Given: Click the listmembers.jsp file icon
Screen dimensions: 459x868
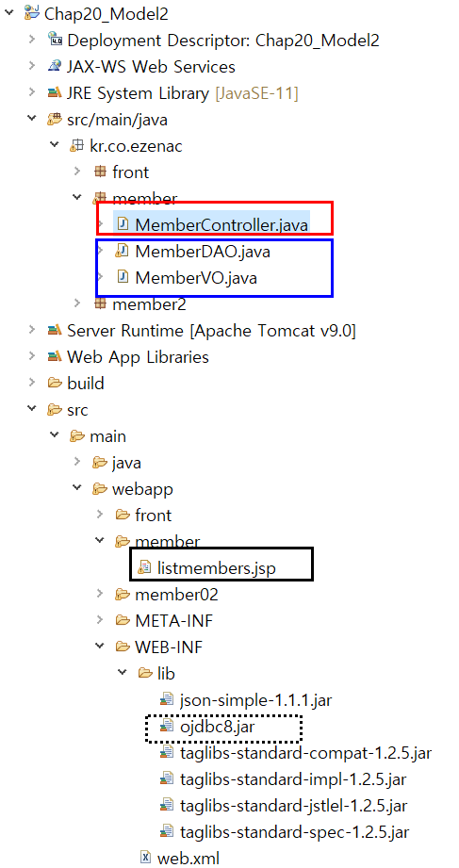Looking at the screenshot, I should [x=144, y=568].
